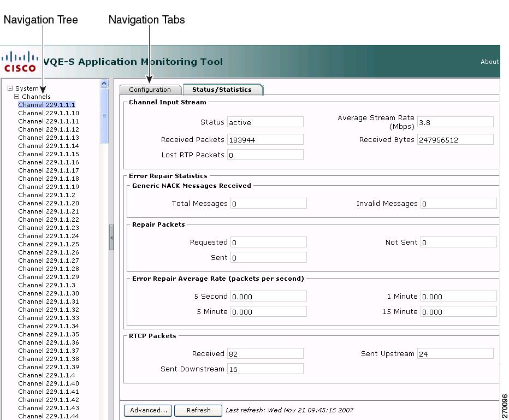Select Channel 229.1.1.21
Screen dimensions: 509x420
coord(49,211)
